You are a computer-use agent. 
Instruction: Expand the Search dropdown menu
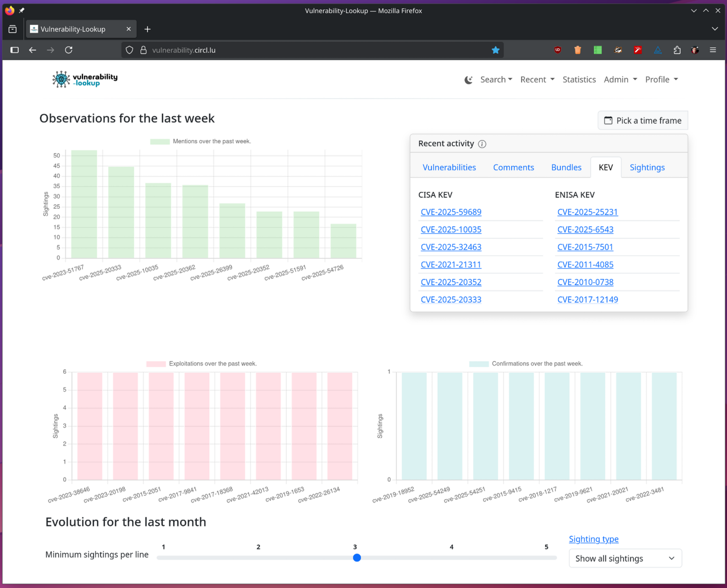496,80
